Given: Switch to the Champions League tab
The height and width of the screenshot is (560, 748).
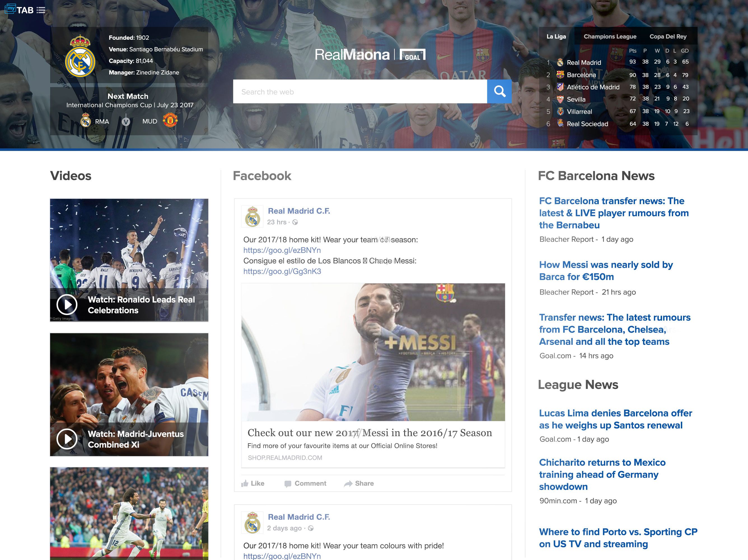Looking at the screenshot, I should click(610, 36).
